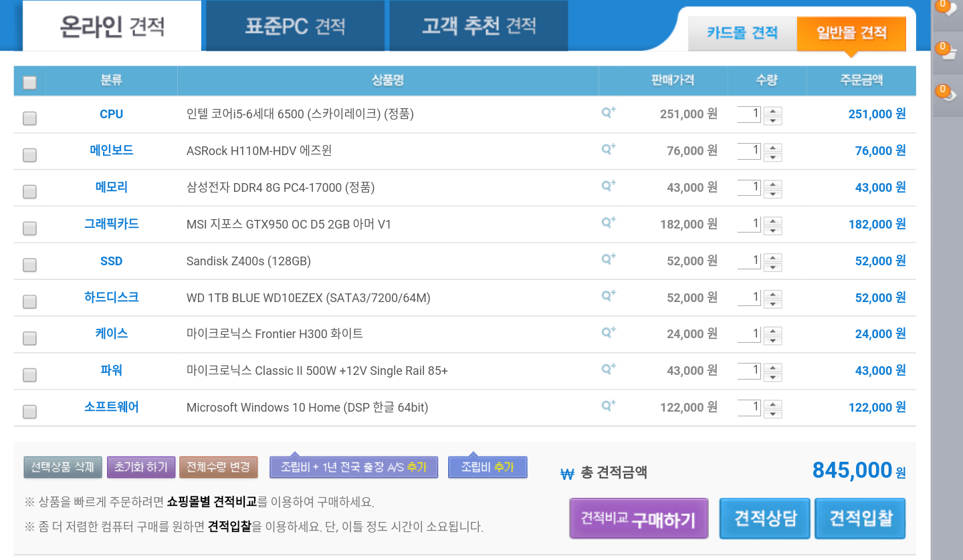Open magnifier icon for the 파워 row
963x560 pixels.
(608, 370)
